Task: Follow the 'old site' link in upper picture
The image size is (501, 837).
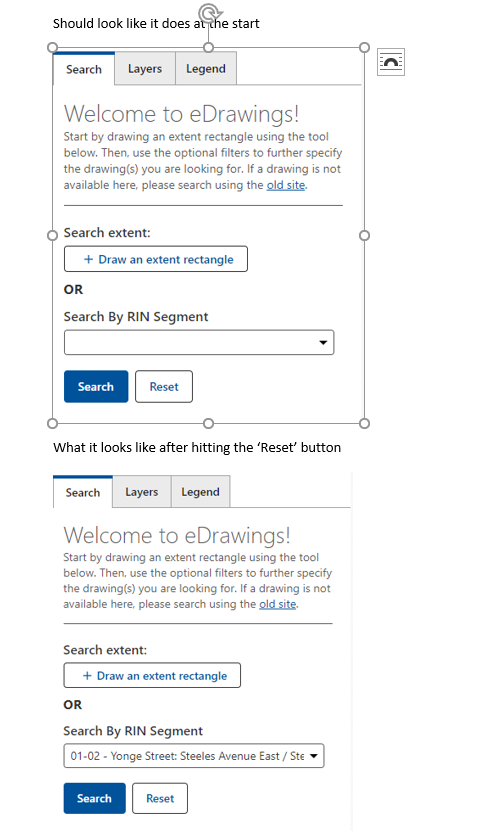Action: click(286, 185)
